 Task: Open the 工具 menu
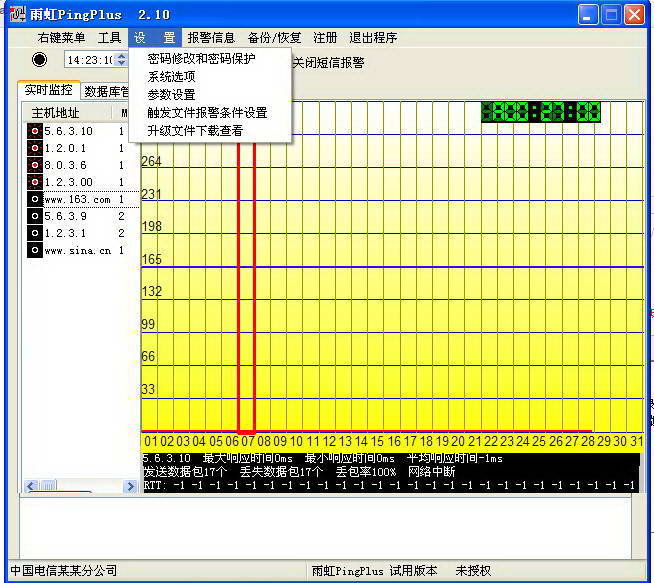(x=109, y=38)
